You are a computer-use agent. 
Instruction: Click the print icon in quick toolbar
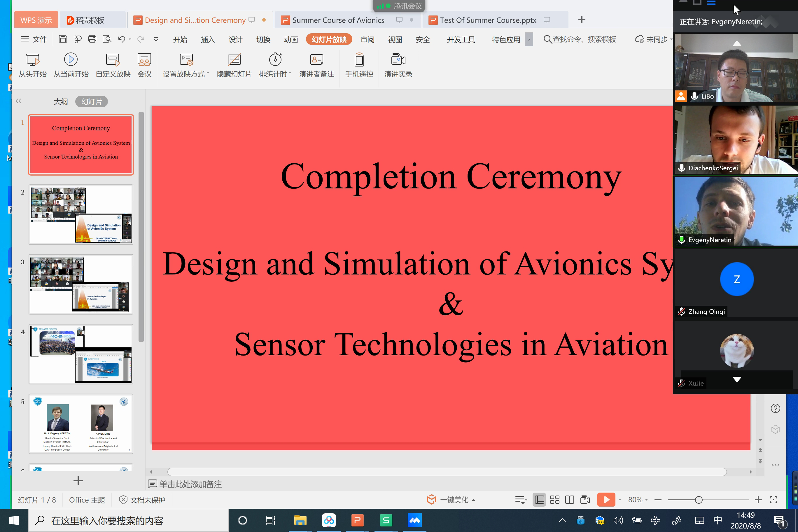92,39
